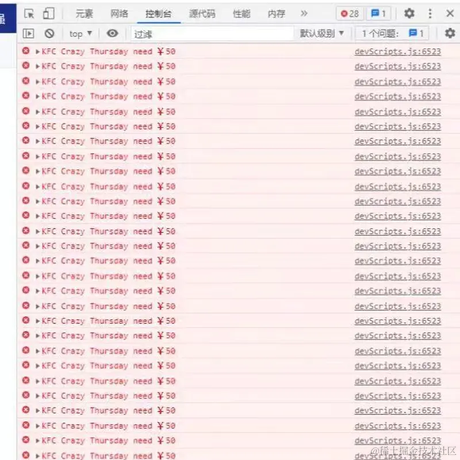Viewport: 460px width, 460px height.
Task: Switch to the 网络 tab
Action: [119, 14]
